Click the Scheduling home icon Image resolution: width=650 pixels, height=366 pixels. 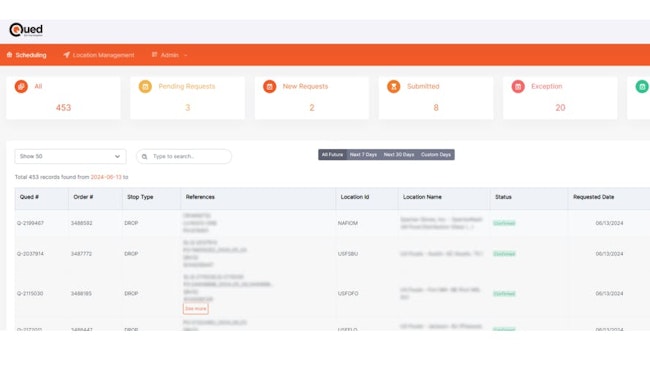[10, 55]
